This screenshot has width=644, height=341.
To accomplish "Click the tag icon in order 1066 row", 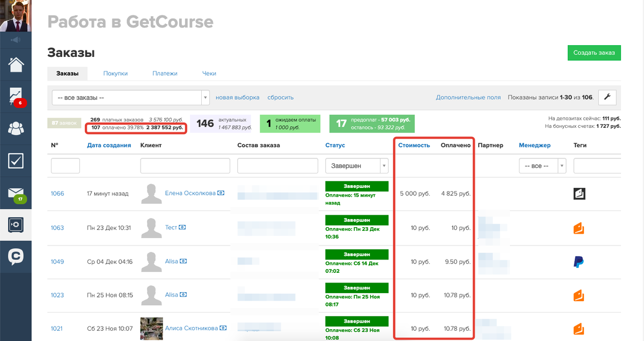I will pos(579,193).
